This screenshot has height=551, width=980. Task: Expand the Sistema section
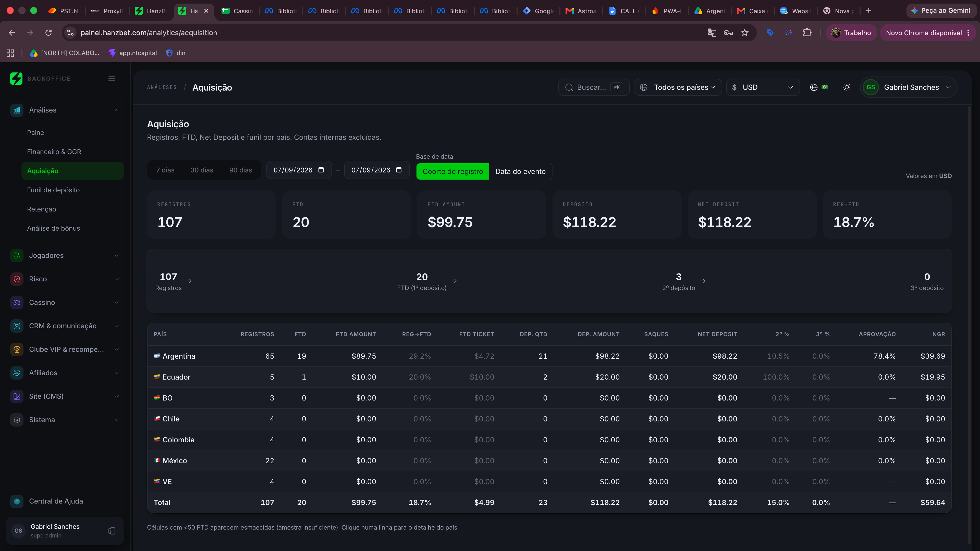(x=116, y=420)
